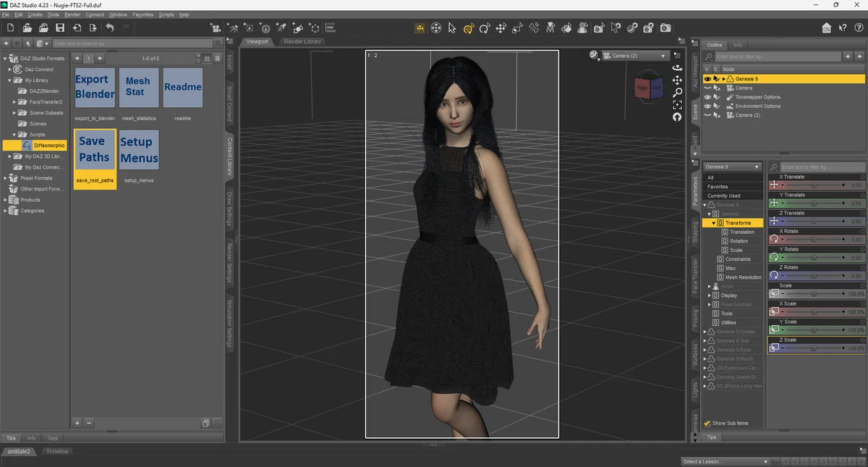Click the Save scene floppy icon
This screenshot has width=868, height=467.
60,28
